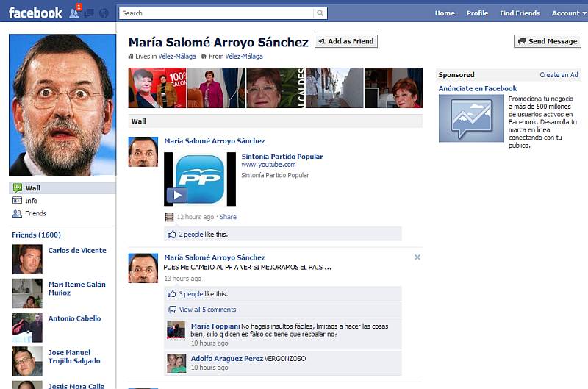
Task: Open the friend requests icon with notification badge
Action: (x=74, y=13)
